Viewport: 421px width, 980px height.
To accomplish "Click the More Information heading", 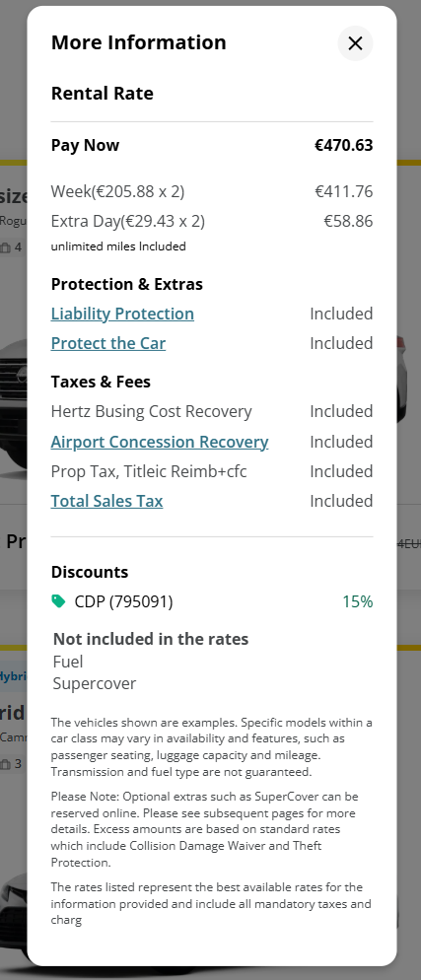I will click(x=139, y=42).
